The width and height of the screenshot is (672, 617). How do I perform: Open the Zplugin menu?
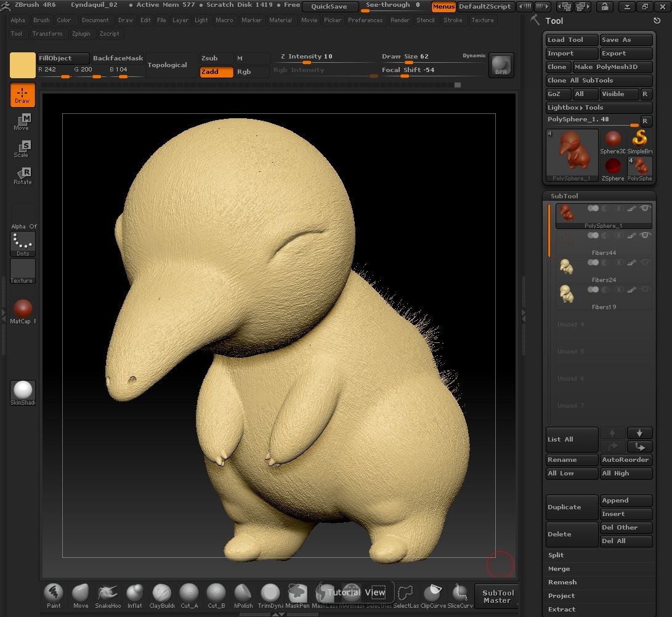pos(81,34)
